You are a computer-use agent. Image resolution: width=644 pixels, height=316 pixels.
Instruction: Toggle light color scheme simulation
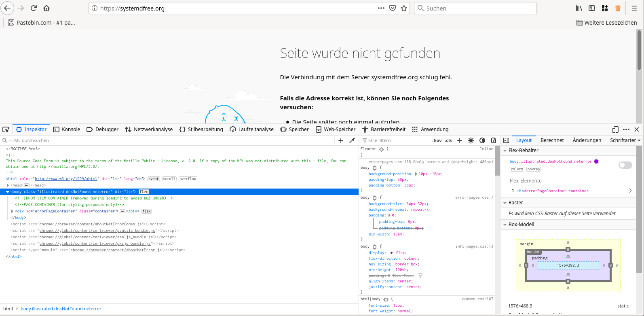coord(471,140)
